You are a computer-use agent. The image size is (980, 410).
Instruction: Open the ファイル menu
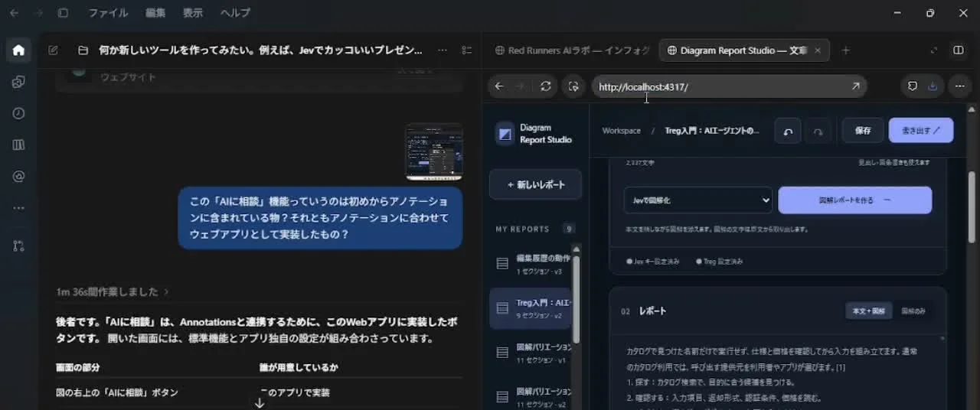click(x=108, y=13)
